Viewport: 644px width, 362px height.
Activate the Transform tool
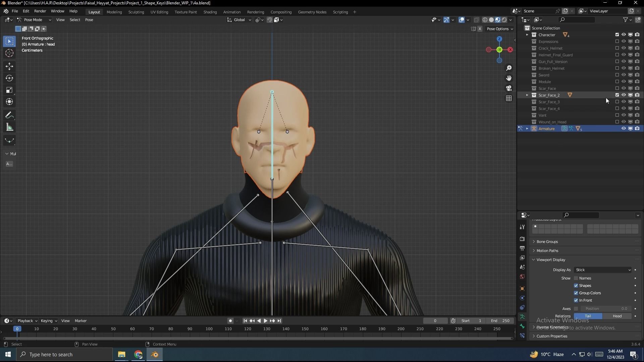(9, 102)
